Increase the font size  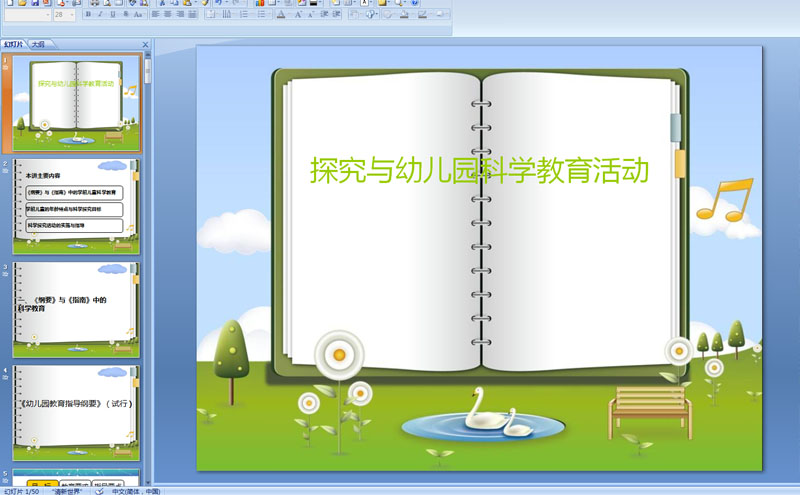tap(298, 14)
